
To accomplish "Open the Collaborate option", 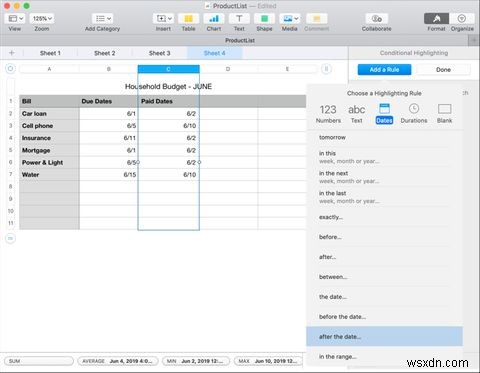I will [377, 19].
